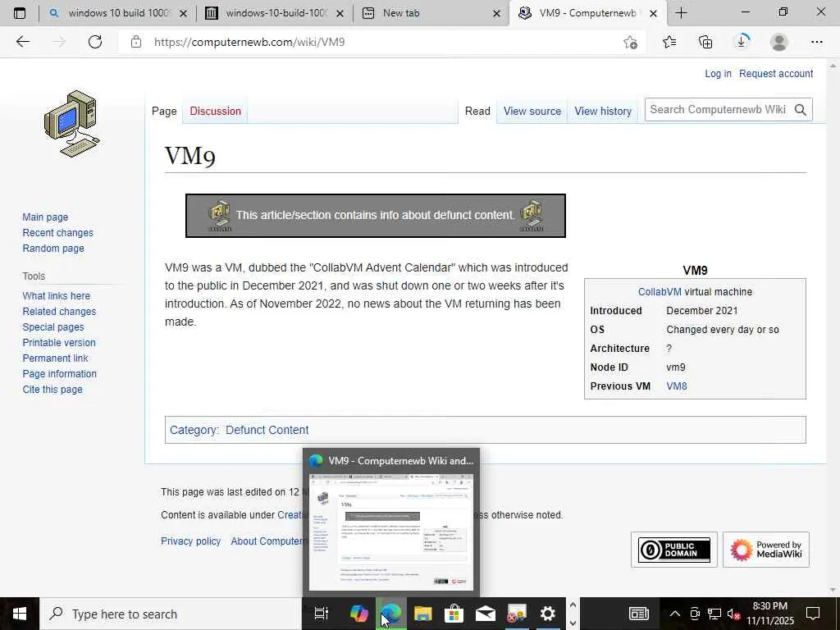Screen dimensions: 840x630
Task: Open the notification center icon
Action: pyautogui.click(x=813, y=614)
